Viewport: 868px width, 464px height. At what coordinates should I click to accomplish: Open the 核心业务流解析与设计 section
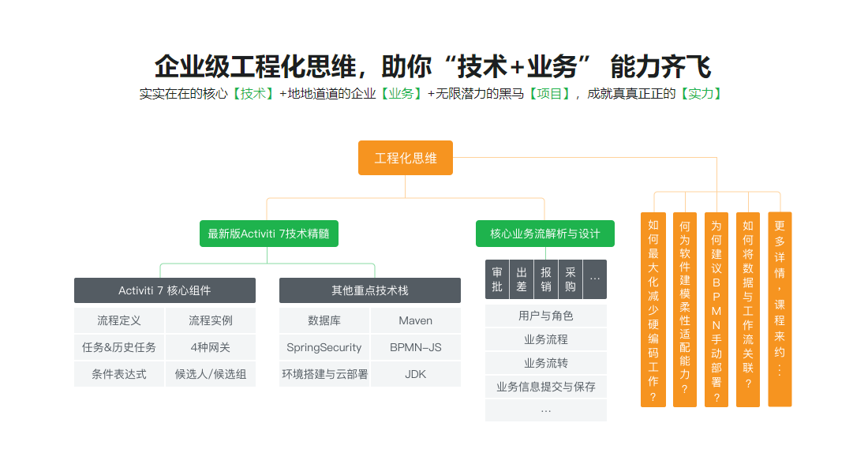tap(545, 234)
